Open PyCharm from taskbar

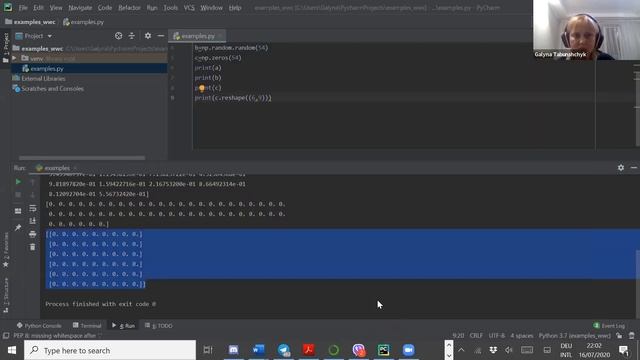pos(383,350)
